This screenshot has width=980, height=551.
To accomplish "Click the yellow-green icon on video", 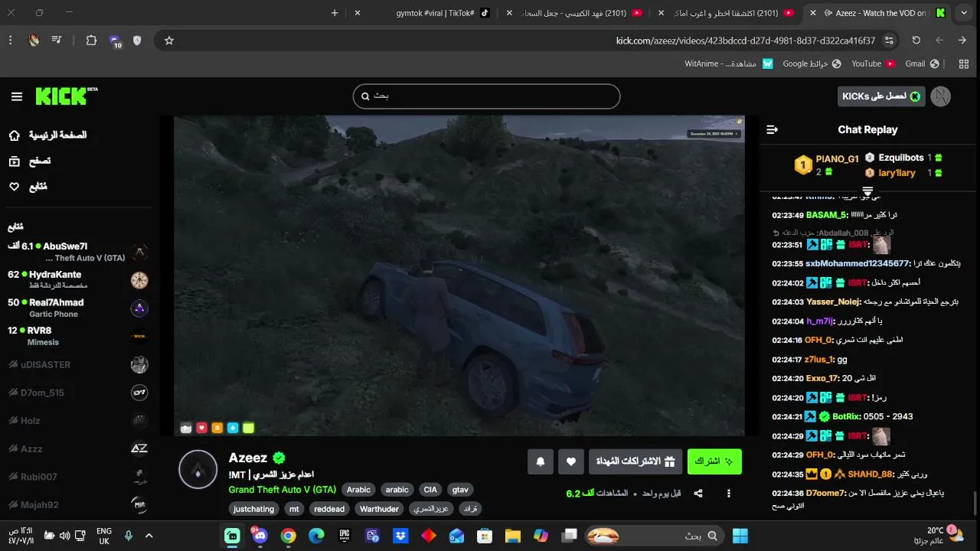I will pos(248,428).
